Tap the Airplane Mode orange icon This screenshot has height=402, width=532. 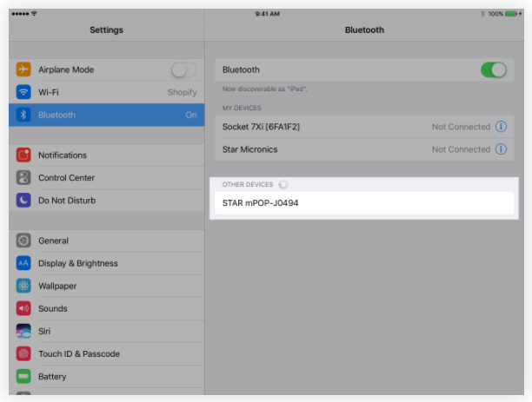pyautogui.click(x=23, y=69)
